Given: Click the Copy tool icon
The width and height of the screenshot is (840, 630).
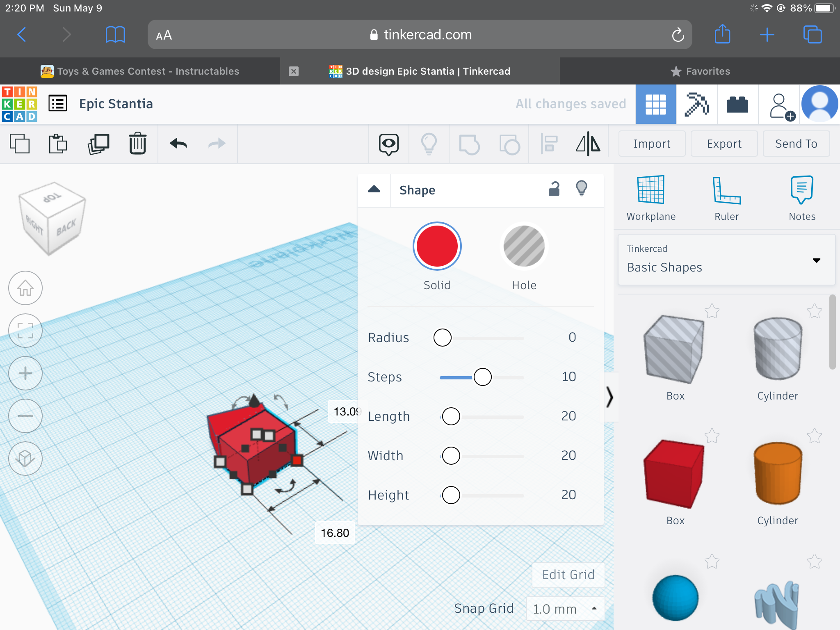Looking at the screenshot, I should (x=19, y=144).
